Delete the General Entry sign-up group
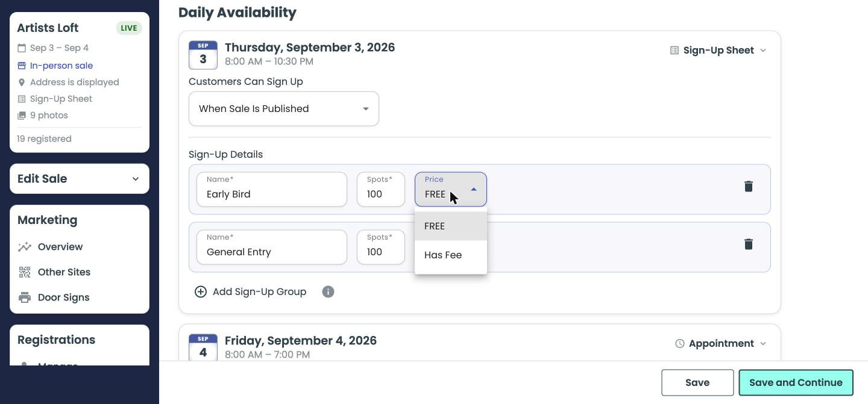This screenshot has height=404, width=868. (748, 244)
